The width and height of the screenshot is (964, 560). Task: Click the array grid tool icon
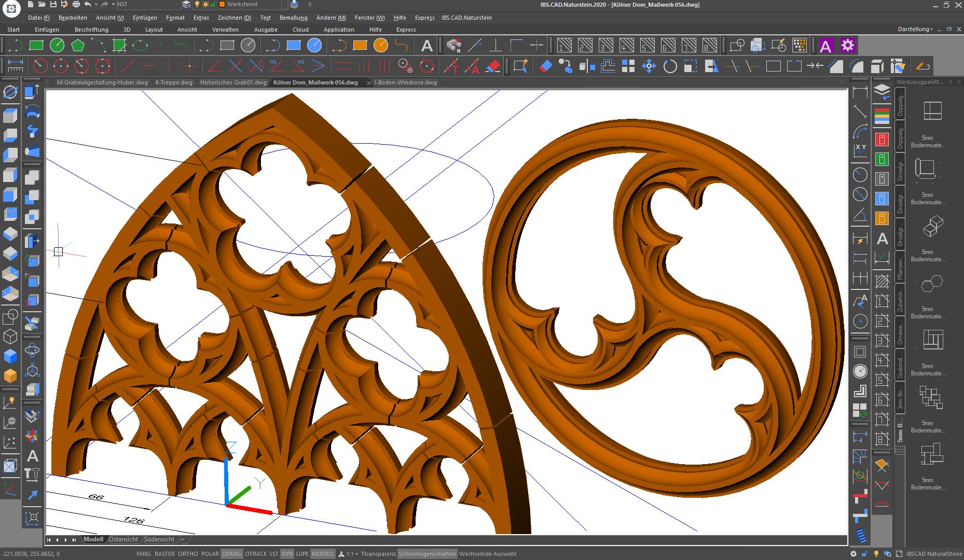628,66
